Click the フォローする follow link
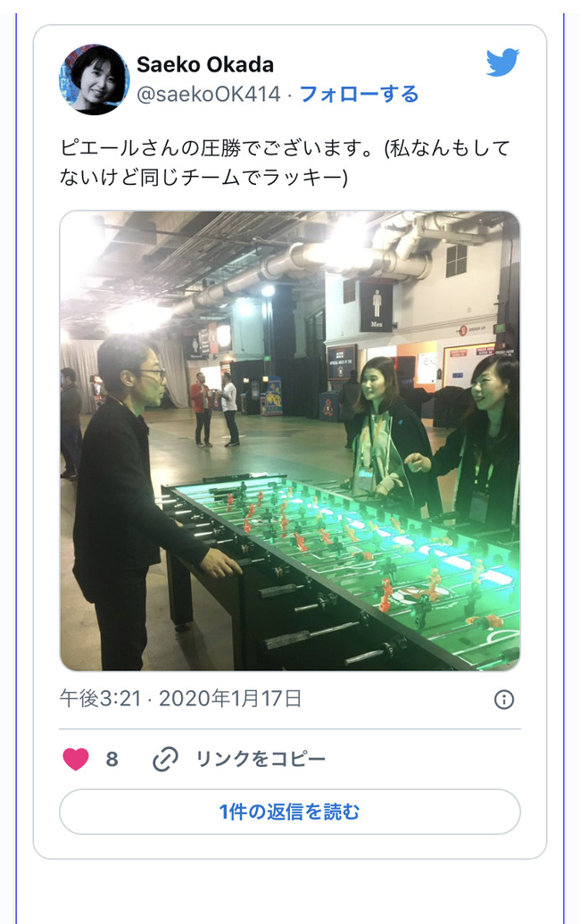Screen dimensions: 580x924 [360, 95]
